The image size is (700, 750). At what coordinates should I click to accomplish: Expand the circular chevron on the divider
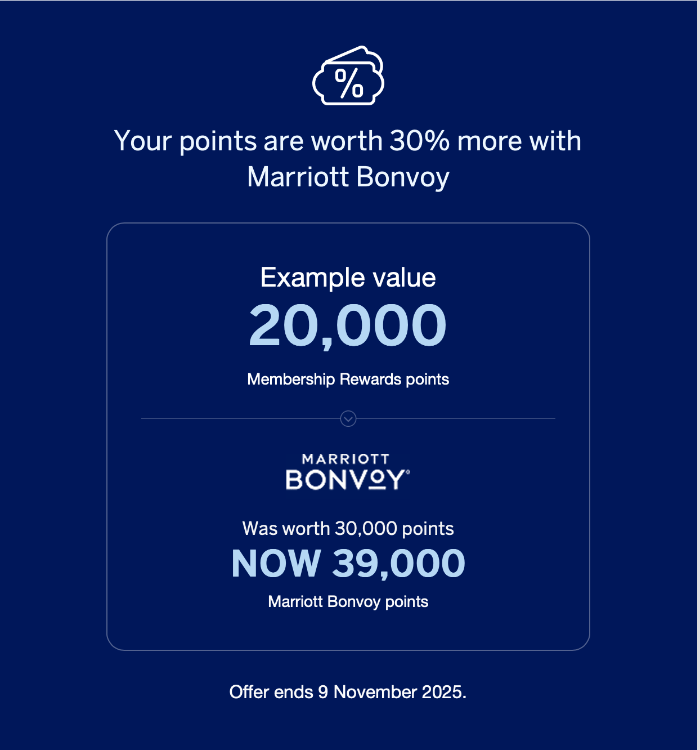coord(348,419)
